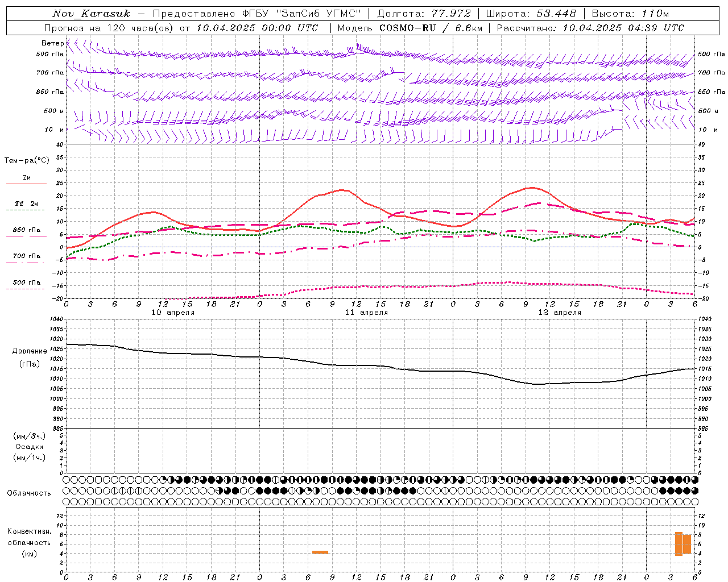Click the tallest orange convective cloud bar
Viewport: 728px width, 582px height.
pyautogui.click(x=679, y=544)
